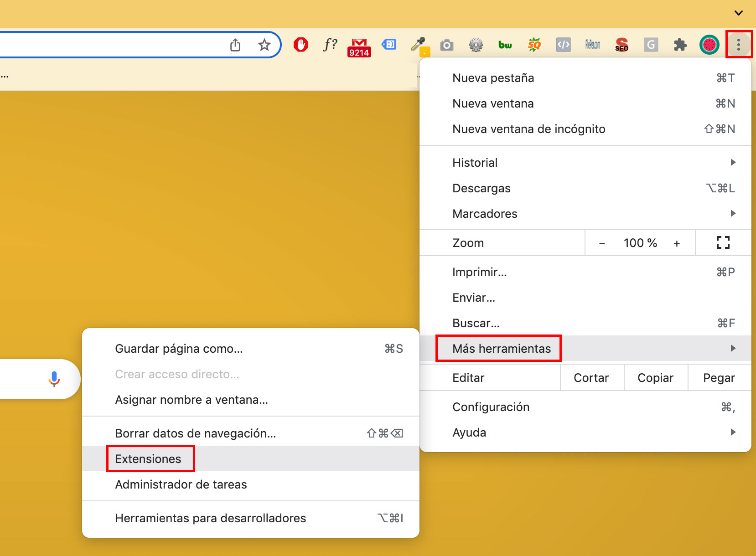
Task: Open the red stop-hand ad blocker extension
Action: click(x=301, y=45)
